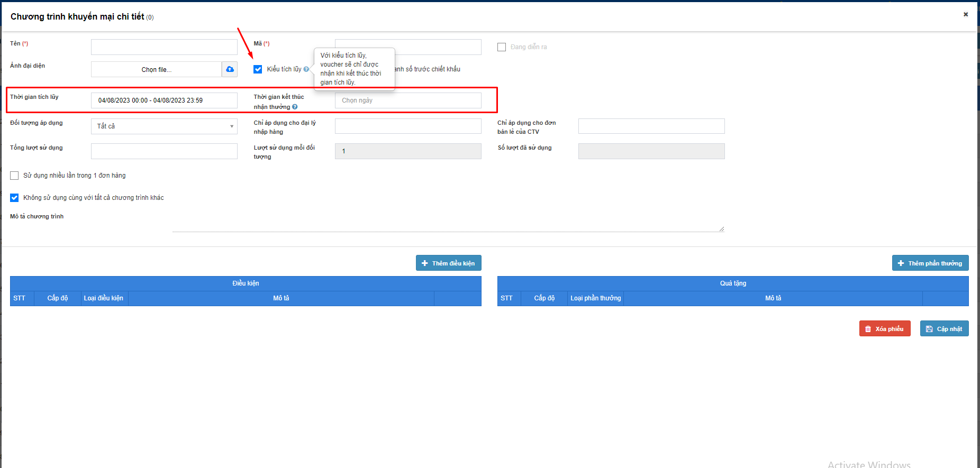
Task: Click the Tổng lượt sử dụng input field
Action: [x=164, y=151]
